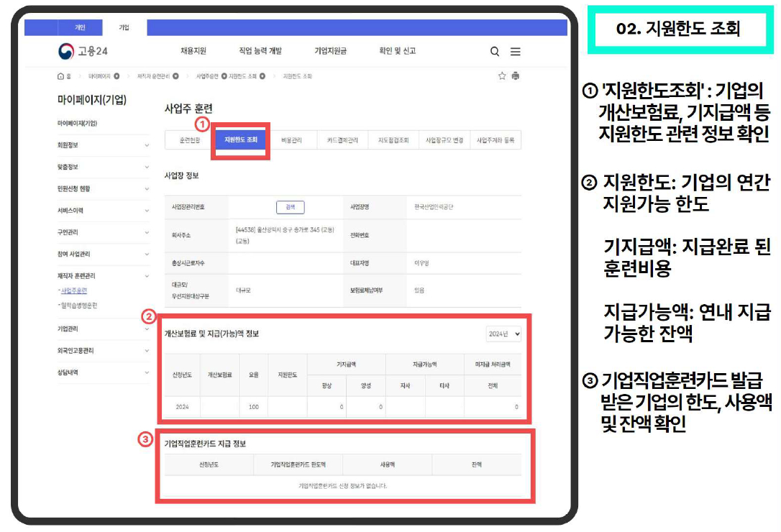Click the 검색 button for 사업장관리번호
Viewport: 781px width, 532px height.
[291, 207]
